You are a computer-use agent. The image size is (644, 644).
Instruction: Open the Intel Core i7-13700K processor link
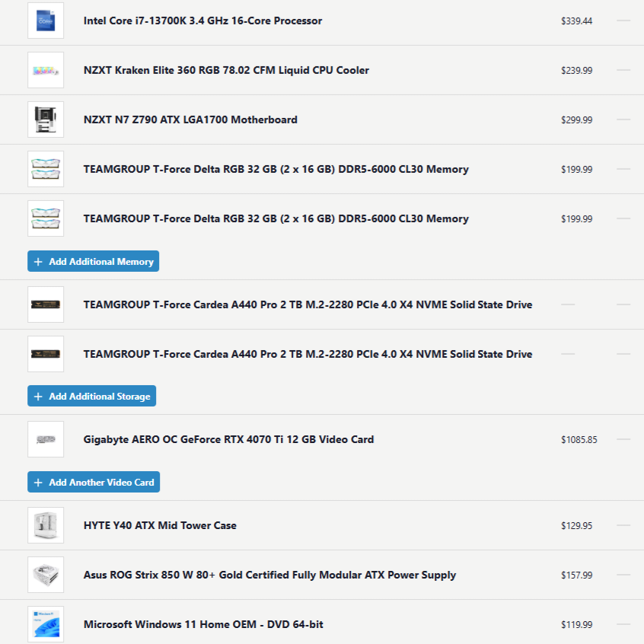[202, 21]
